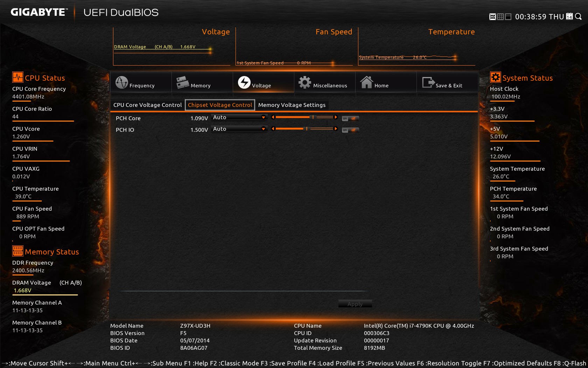The image size is (588, 368).
Task: Click the Memory Status chip icon
Action: 17,251
